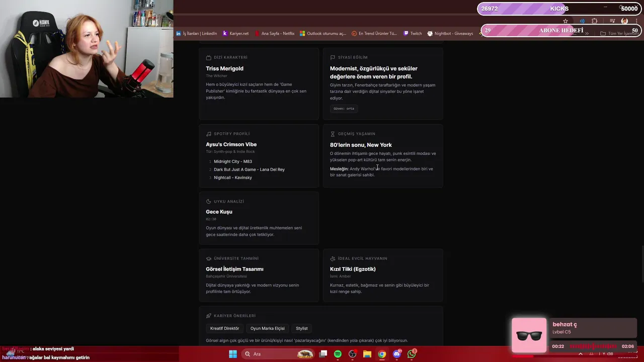Select the Midnight City - M83 track

pos(232,161)
